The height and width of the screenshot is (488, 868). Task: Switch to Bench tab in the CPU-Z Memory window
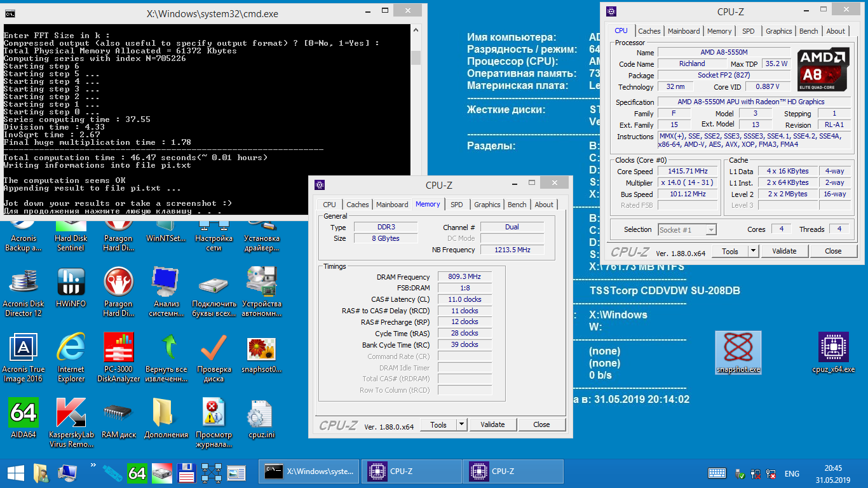(x=517, y=205)
